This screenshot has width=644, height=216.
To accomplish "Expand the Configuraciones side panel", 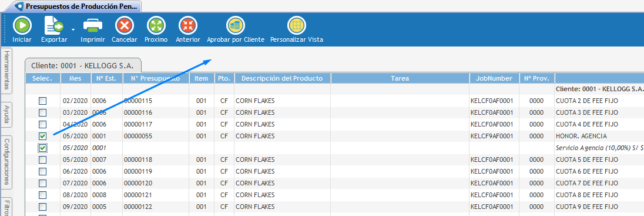I will point(6,162).
